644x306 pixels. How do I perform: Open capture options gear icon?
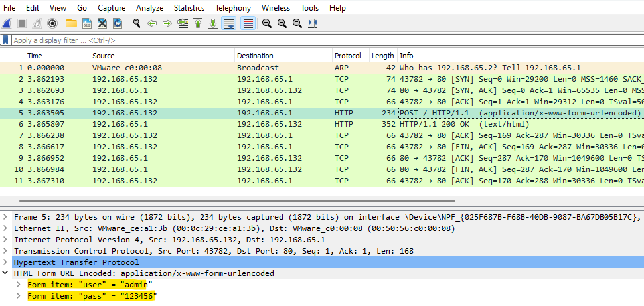point(52,23)
